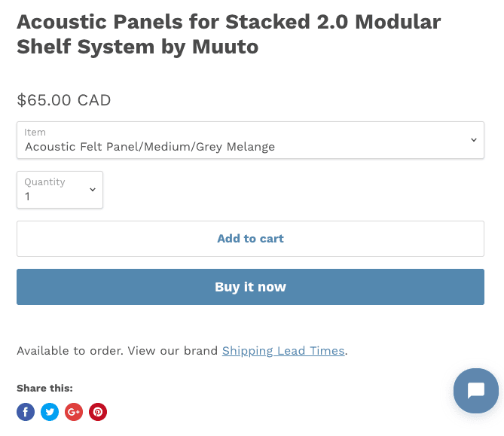Click the Available to order text
The width and height of the screenshot is (504, 436).
(x=70, y=351)
